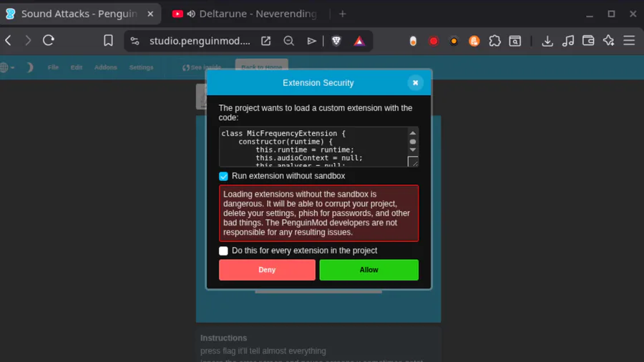The width and height of the screenshot is (644, 362).
Task: Click the red record extension icon
Action: pyautogui.click(x=434, y=41)
